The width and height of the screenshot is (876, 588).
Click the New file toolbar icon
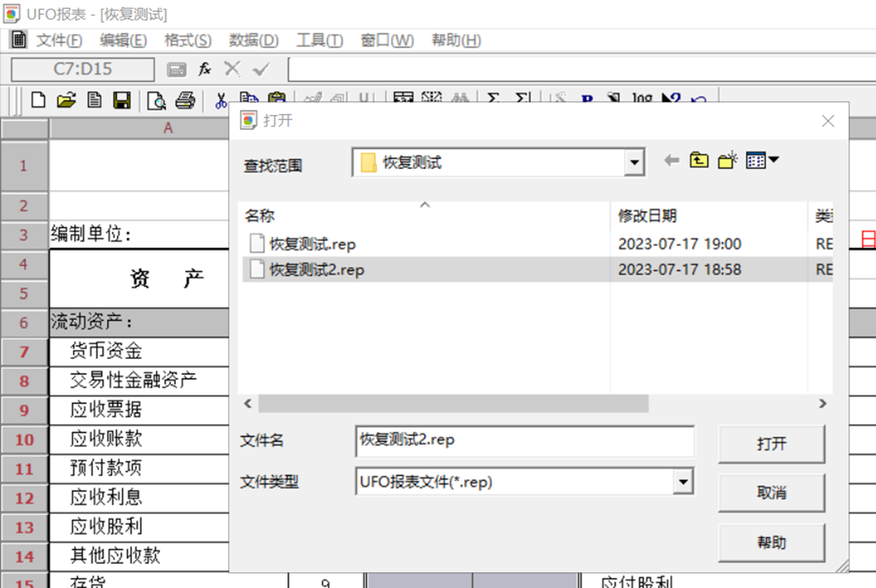pyautogui.click(x=38, y=101)
